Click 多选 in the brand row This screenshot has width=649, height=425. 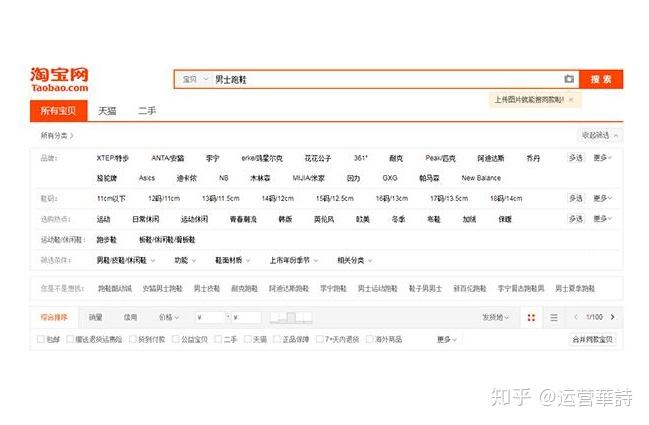point(576,158)
